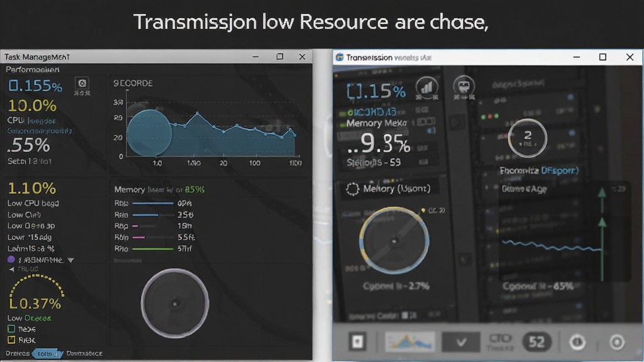Screen dimensions: 644x362
Task: Click the Cgoonl It - 2.7% label
Action: point(396,286)
